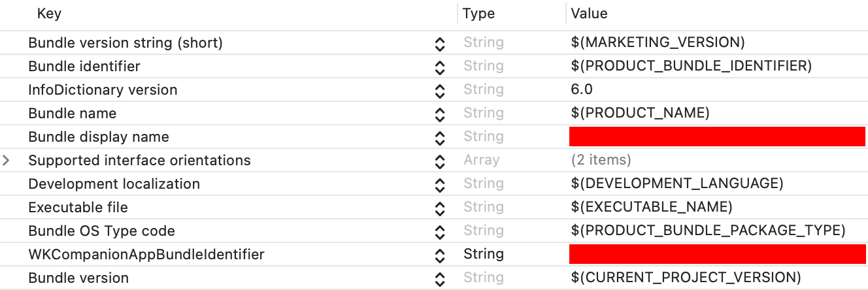Open key stepper for Bundle version row
This screenshot has height=290, width=868.
pos(440,279)
